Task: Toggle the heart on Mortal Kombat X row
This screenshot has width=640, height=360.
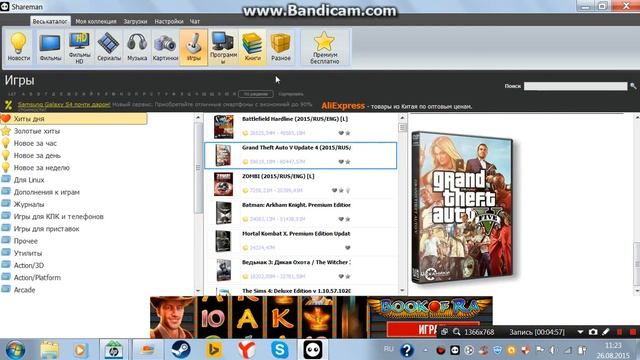Action: (x=348, y=247)
